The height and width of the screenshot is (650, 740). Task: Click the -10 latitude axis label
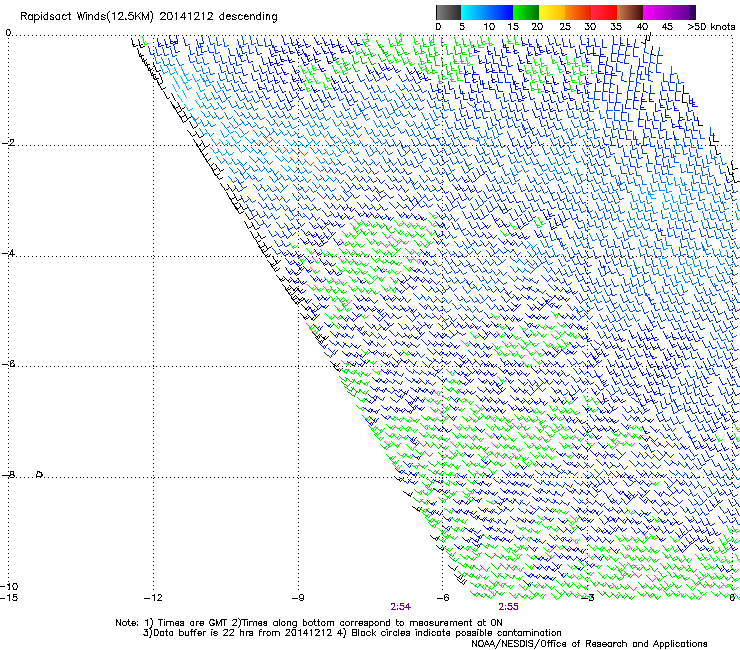(x=9, y=586)
